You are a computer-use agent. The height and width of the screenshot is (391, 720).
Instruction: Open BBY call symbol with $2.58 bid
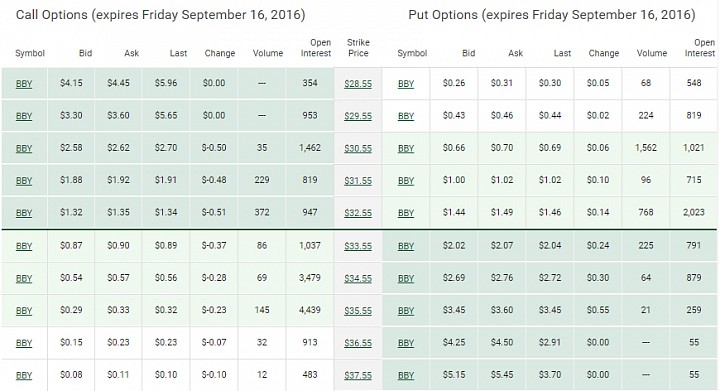coord(24,149)
